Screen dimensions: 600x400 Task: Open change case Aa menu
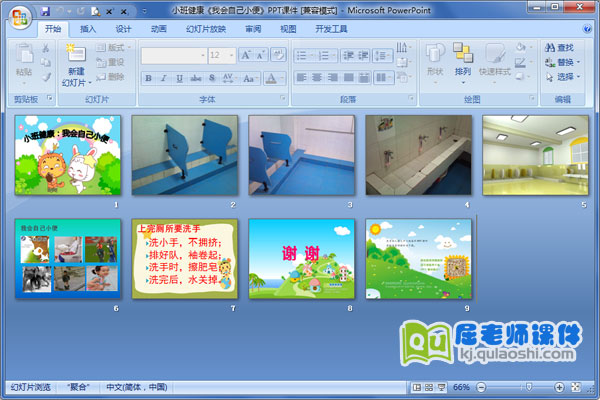pos(250,78)
